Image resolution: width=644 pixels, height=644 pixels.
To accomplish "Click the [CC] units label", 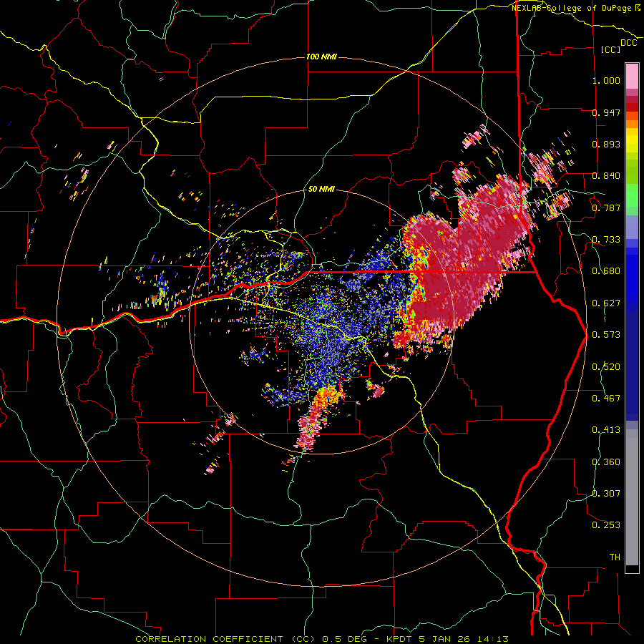I will [x=611, y=49].
